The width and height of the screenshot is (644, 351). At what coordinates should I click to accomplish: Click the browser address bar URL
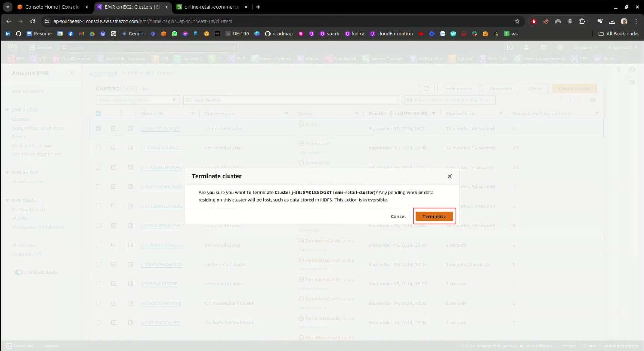click(x=143, y=21)
